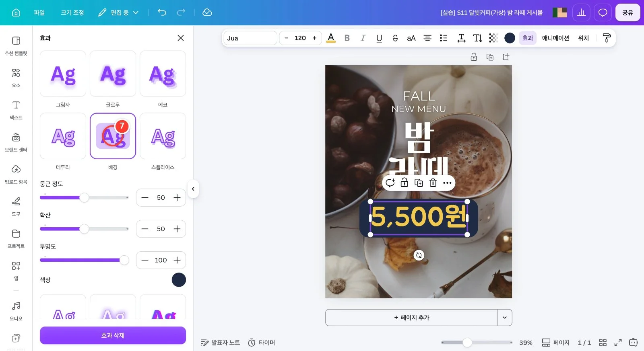This screenshot has width=644, height=351.
Task: Expand the add page dropdown arrow
Action: coord(505,318)
